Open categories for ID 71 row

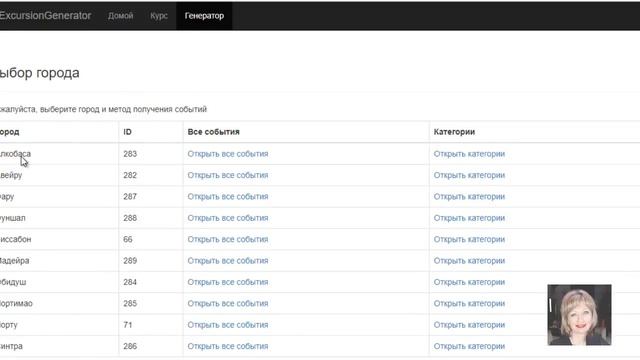click(x=469, y=325)
